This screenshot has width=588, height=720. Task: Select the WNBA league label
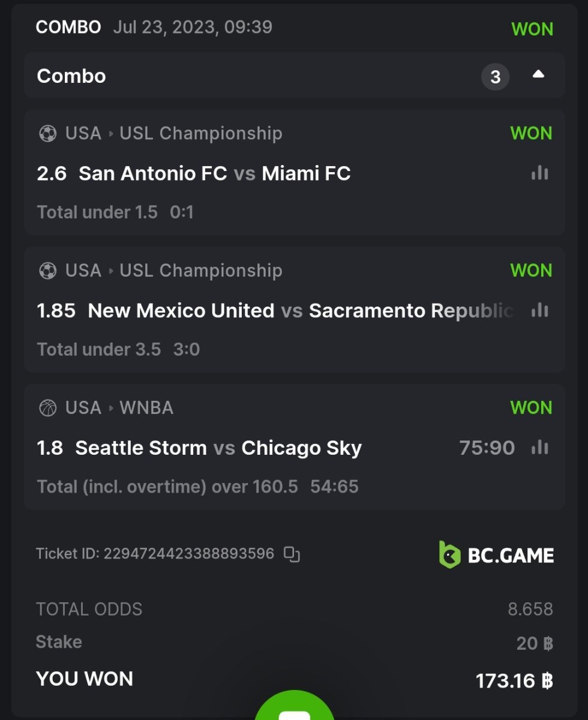point(146,408)
